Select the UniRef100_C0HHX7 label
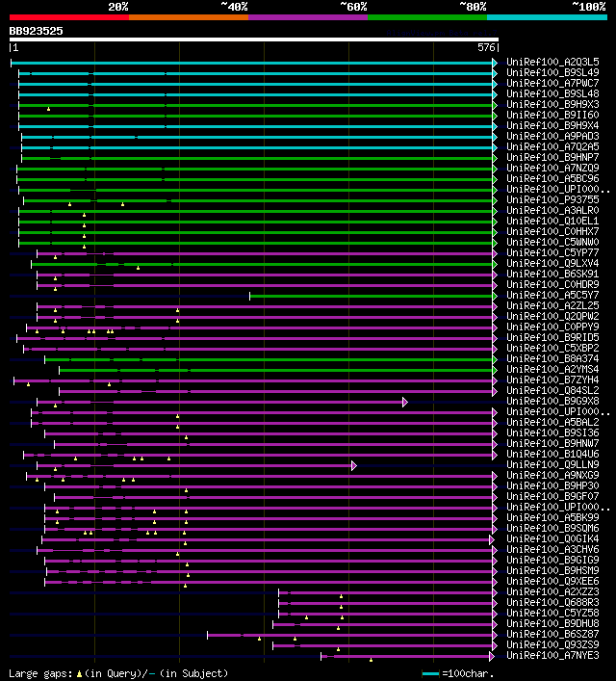This screenshot has width=616, height=681. click(552, 231)
